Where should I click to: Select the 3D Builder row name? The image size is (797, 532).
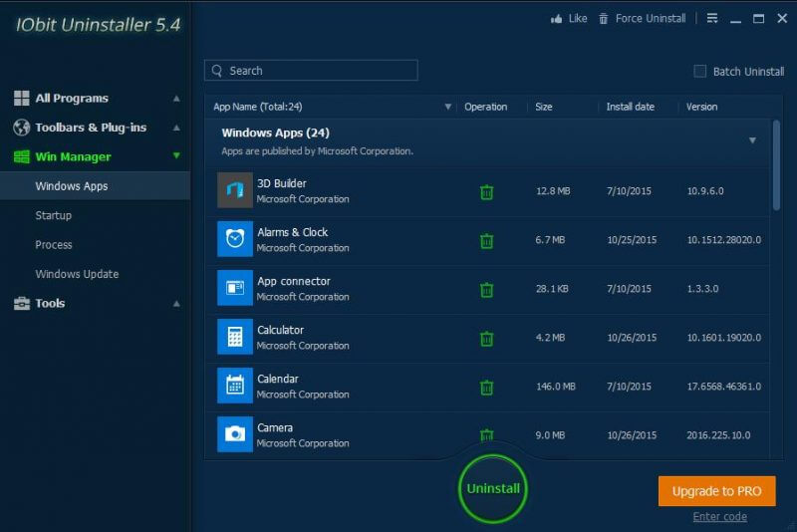pos(282,183)
